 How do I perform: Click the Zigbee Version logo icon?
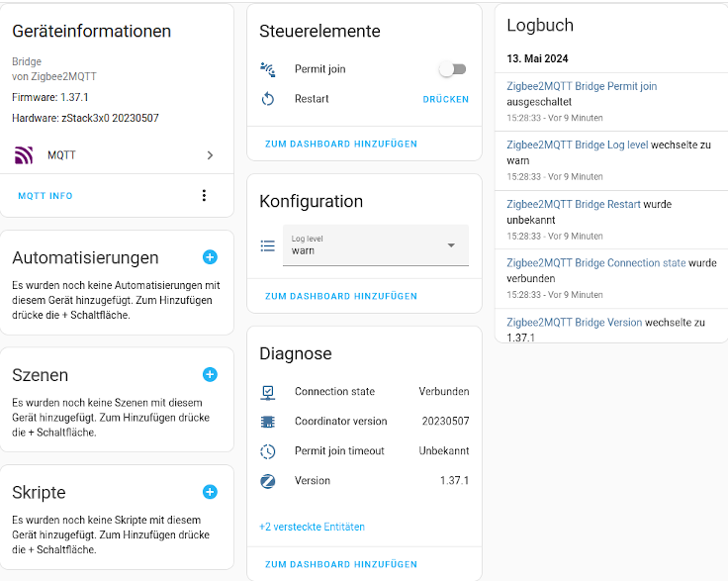(268, 481)
